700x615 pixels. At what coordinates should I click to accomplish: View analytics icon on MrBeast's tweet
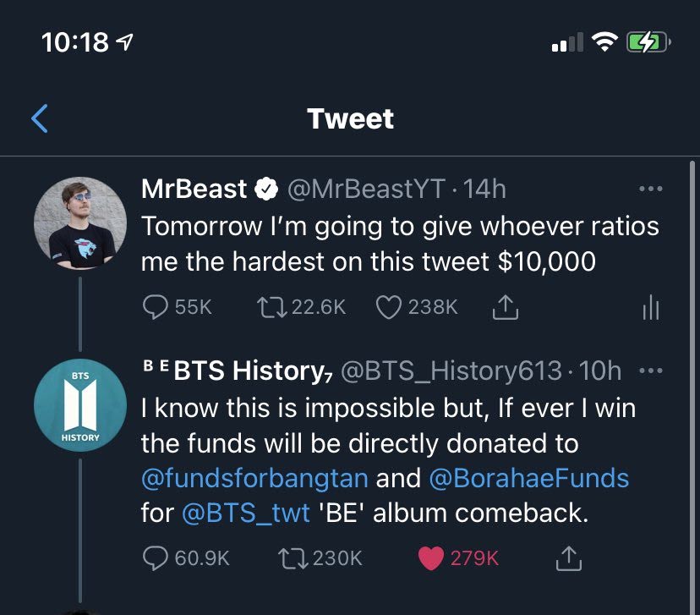[x=650, y=309]
